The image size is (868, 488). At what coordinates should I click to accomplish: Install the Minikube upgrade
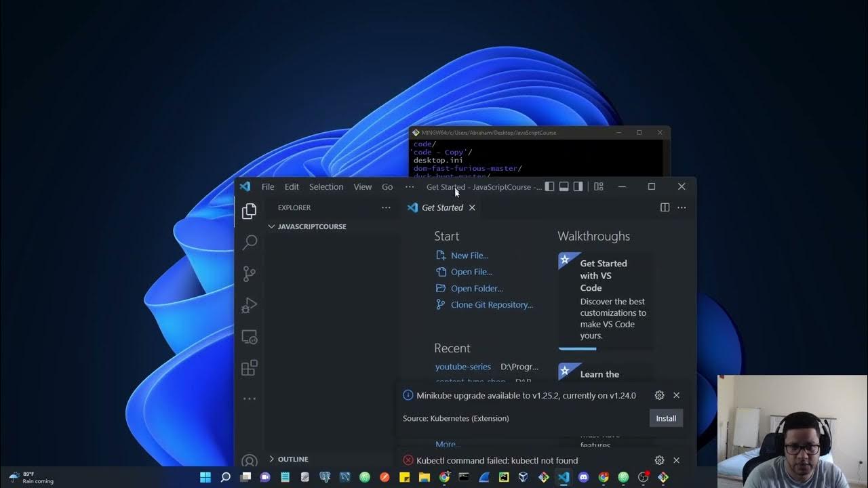coord(666,418)
